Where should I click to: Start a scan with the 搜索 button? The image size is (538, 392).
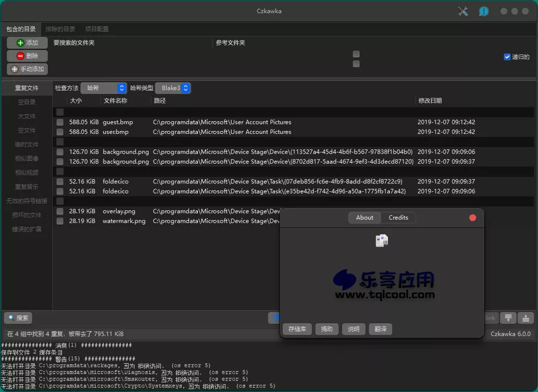click(18, 318)
